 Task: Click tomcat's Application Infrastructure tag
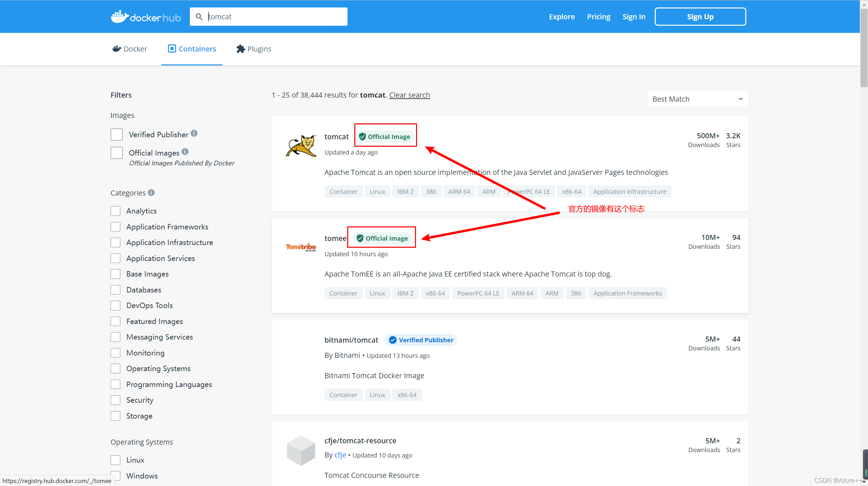[x=630, y=191]
